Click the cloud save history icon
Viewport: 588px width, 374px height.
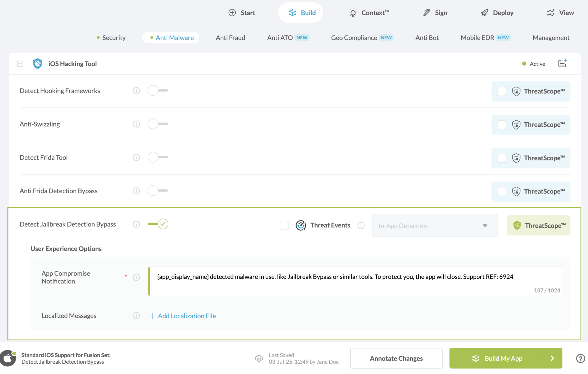click(259, 358)
